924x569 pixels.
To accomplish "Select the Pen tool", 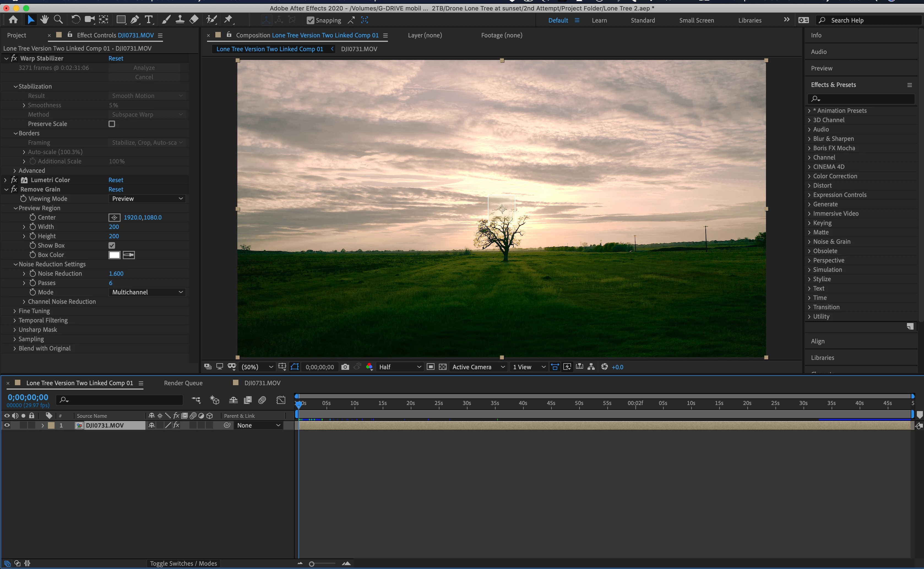I will coord(134,20).
